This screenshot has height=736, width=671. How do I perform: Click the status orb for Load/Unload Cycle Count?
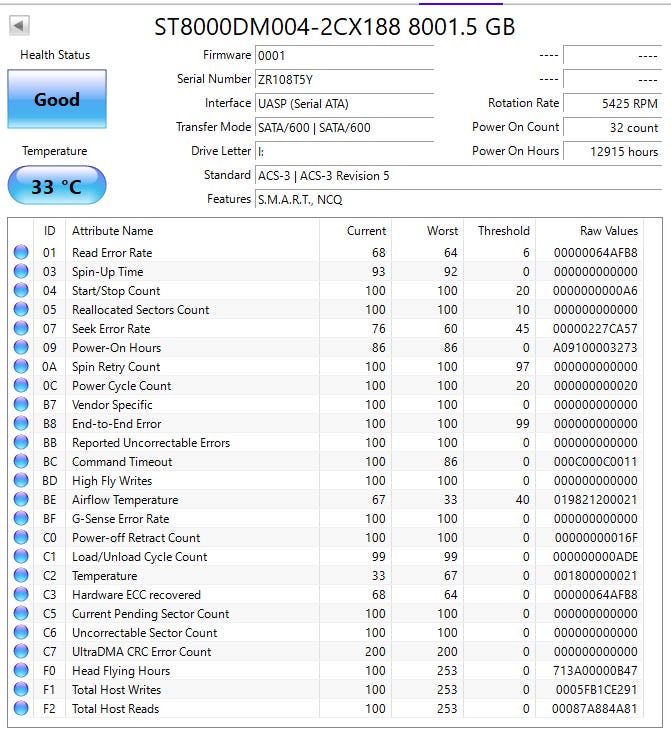[21, 557]
